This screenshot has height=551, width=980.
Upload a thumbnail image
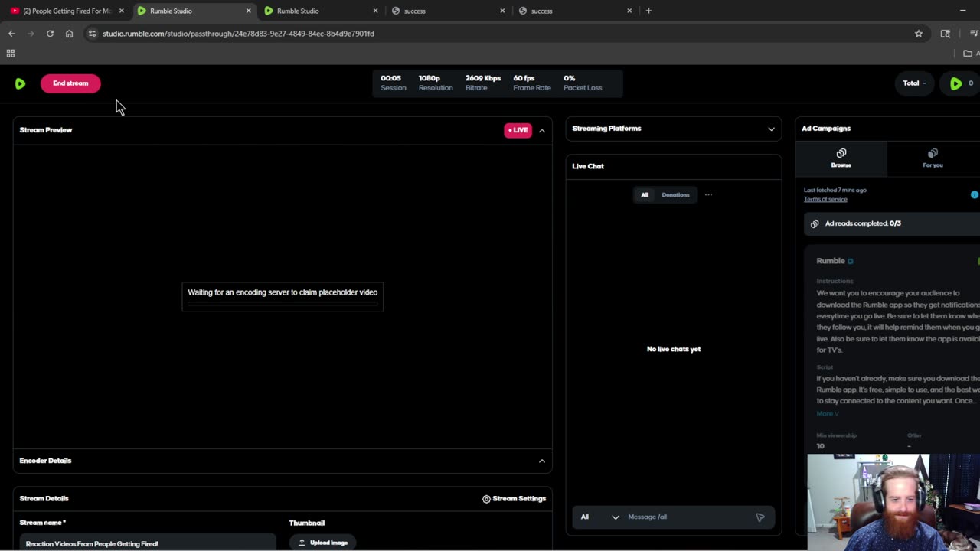(322, 543)
